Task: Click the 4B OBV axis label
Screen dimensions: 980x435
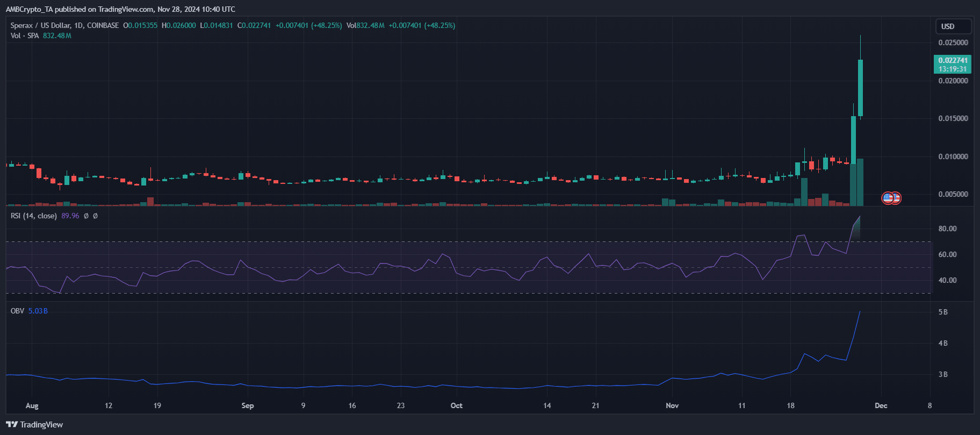Action: 943,343
